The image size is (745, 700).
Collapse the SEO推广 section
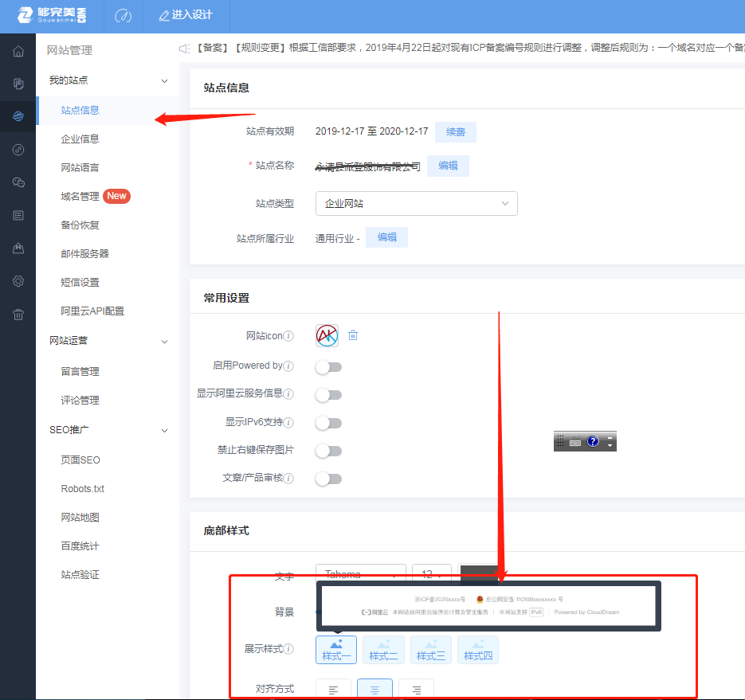click(x=164, y=431)
